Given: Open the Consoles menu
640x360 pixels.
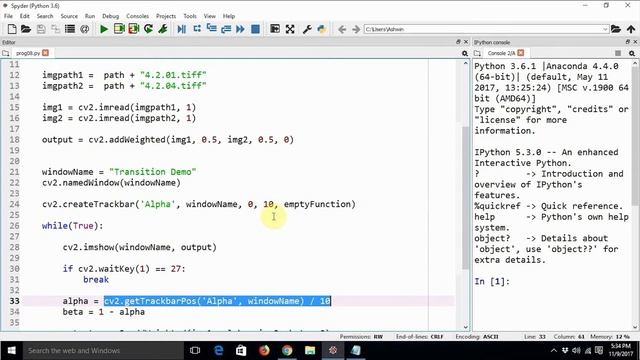Looking at the screenshot, I should [137, 16].
